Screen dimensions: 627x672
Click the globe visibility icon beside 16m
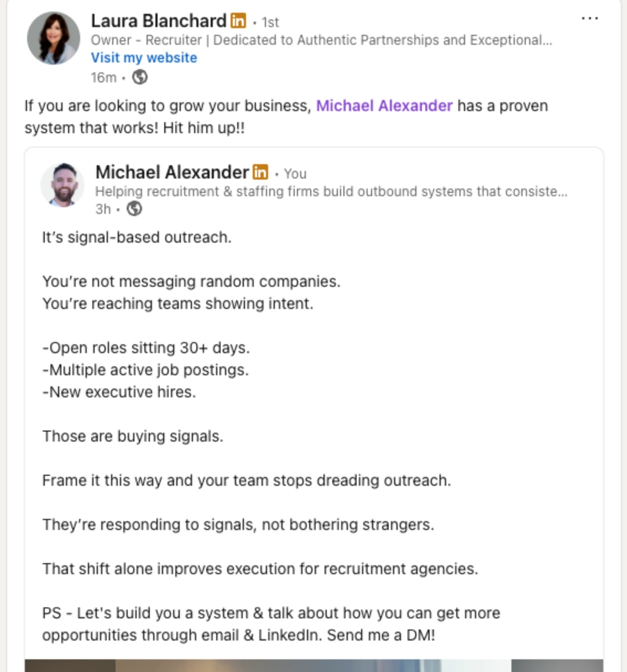tap(140, 77)
